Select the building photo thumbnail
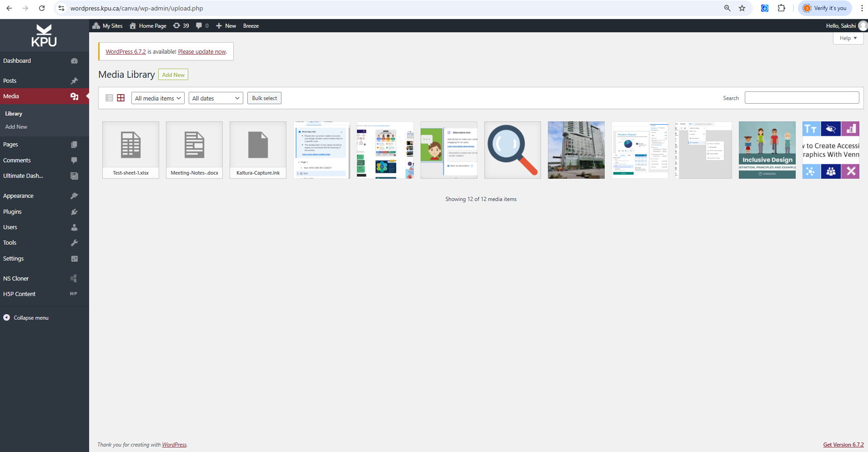 [577, 150]
